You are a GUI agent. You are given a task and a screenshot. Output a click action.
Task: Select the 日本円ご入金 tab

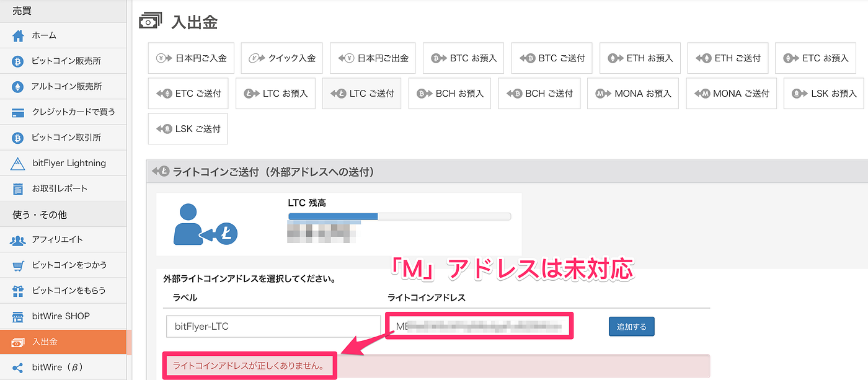(191, 58)
